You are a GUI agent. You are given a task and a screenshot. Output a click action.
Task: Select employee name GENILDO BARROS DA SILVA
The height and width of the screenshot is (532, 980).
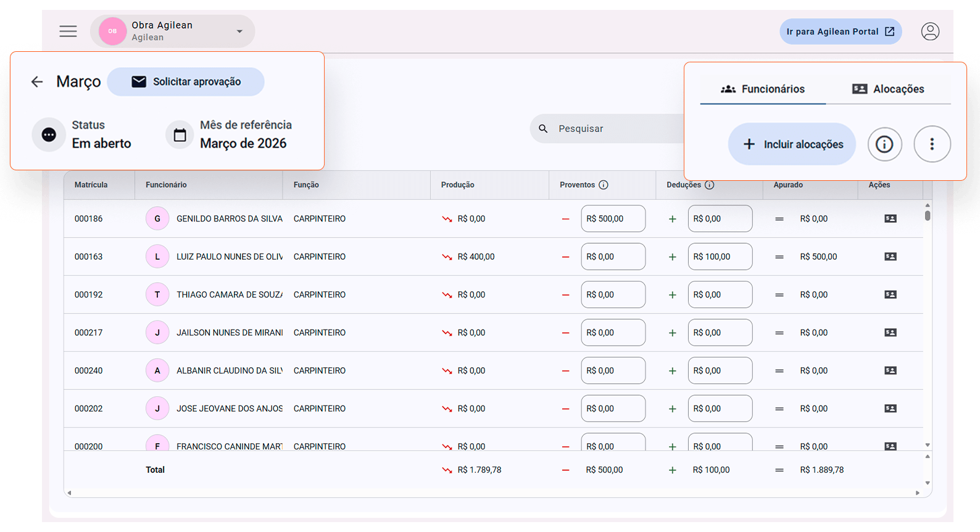(x=230, y=218)
